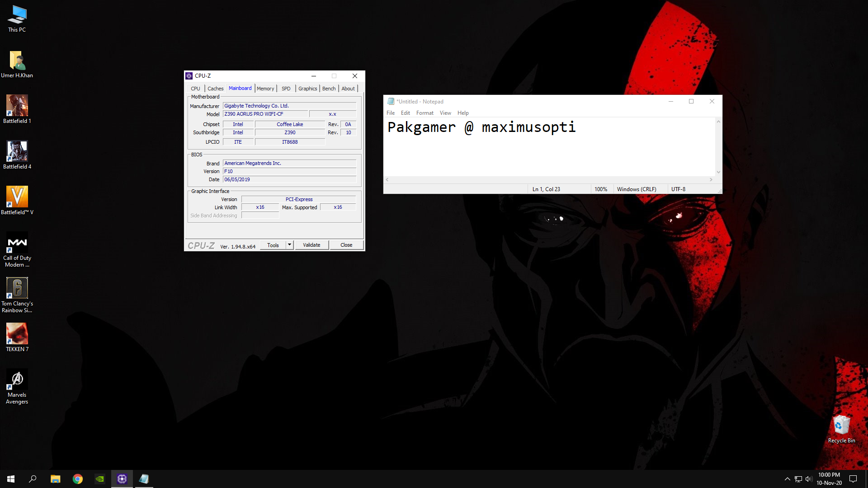
Task: Open network status tray icon
Action: 798,479
